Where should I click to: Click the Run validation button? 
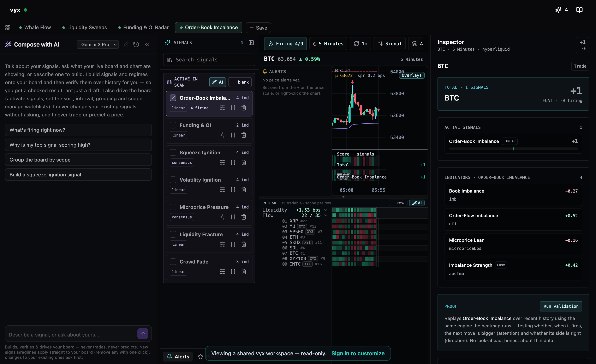[x=561, y=306]
